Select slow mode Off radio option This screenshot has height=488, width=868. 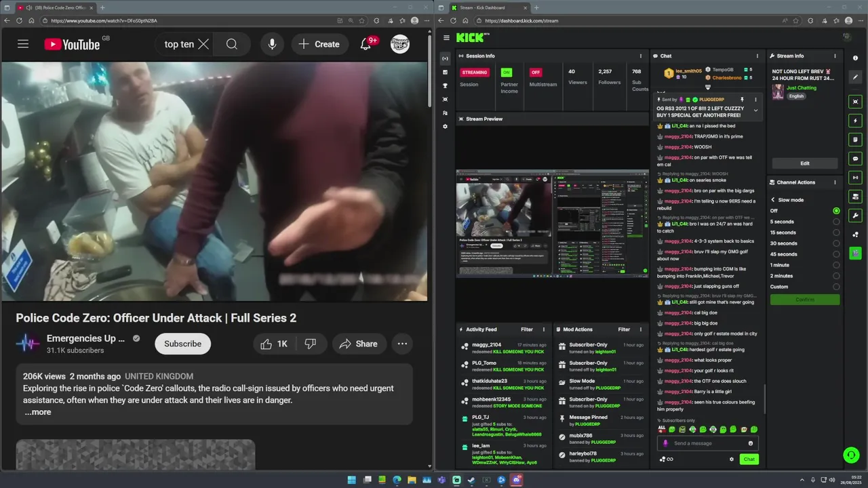tap(836, 211)
